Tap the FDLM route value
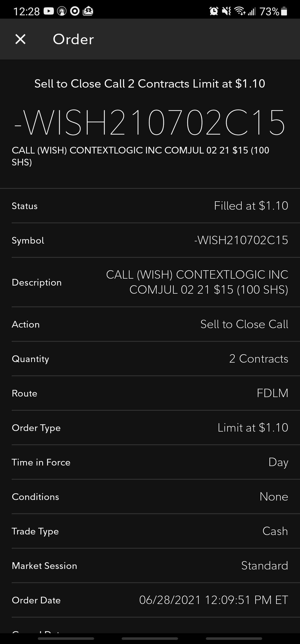Viewport: 300px width, 644px height. 272,393
